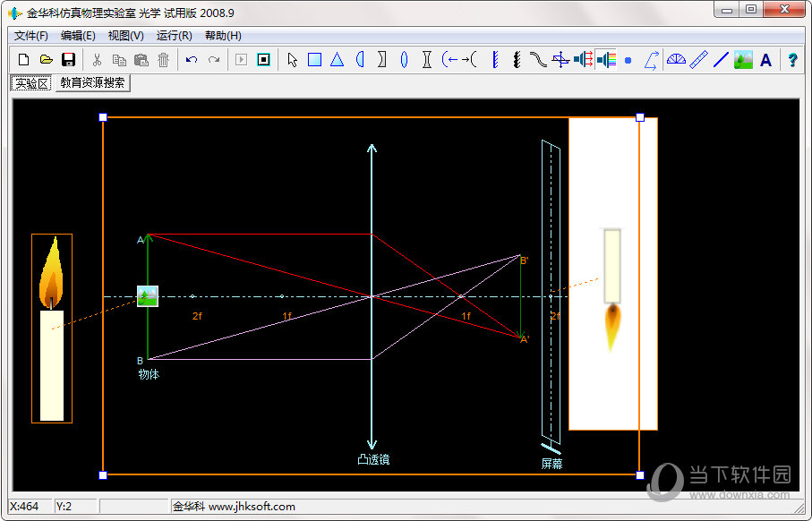This screenshot has height=521, width=812.
Task: Select the pointer arrow tool
Action: 292,60
